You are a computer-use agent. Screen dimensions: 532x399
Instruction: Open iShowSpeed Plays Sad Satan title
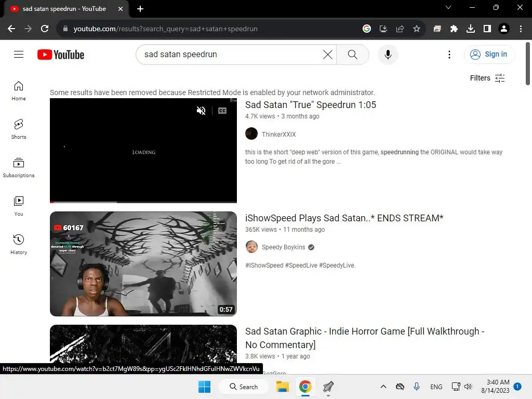click(344, 218)
